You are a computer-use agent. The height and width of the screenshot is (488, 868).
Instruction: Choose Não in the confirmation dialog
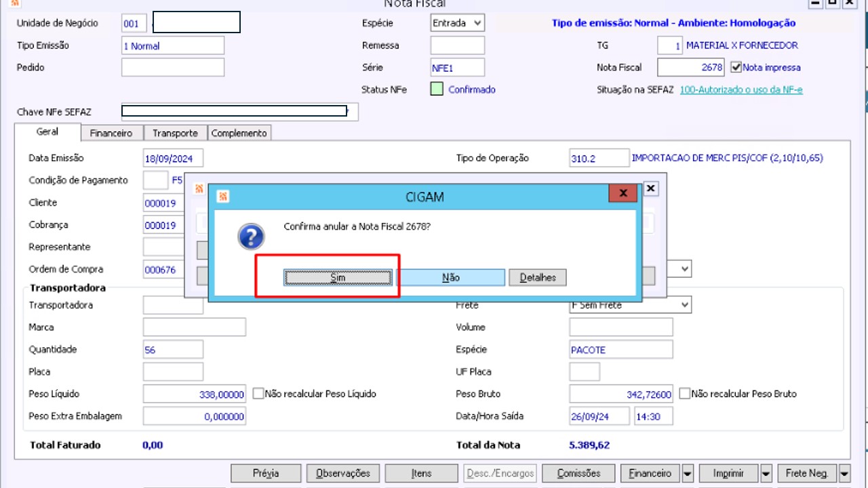451,278
